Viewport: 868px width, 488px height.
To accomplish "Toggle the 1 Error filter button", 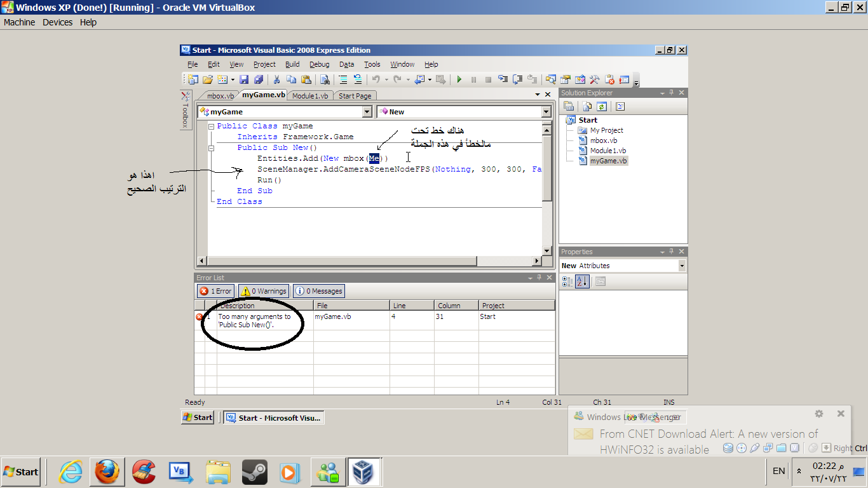I will 216,291.
